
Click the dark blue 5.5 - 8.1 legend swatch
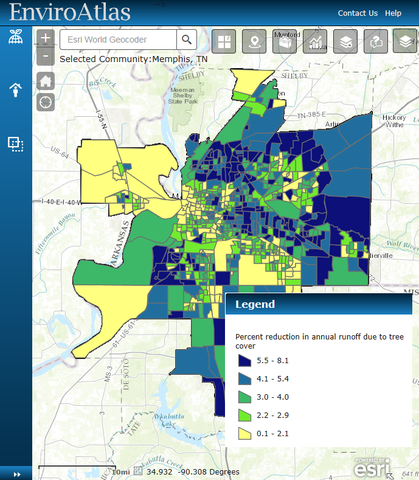click(x=244, y=360)
